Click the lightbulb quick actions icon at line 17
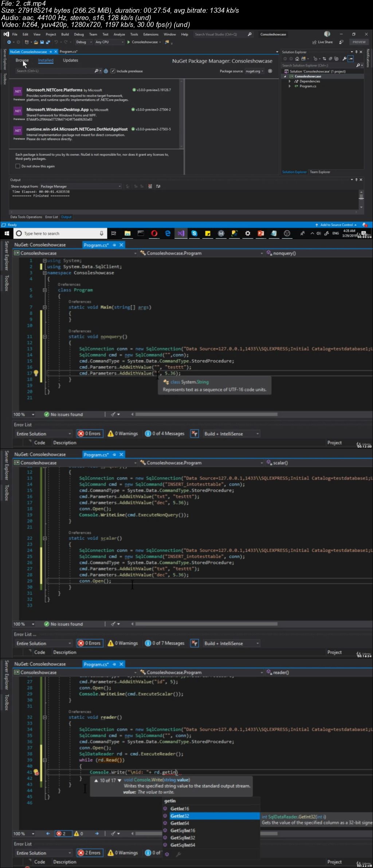The height and width of the screenshot is (868, 373). pos(36,373)
